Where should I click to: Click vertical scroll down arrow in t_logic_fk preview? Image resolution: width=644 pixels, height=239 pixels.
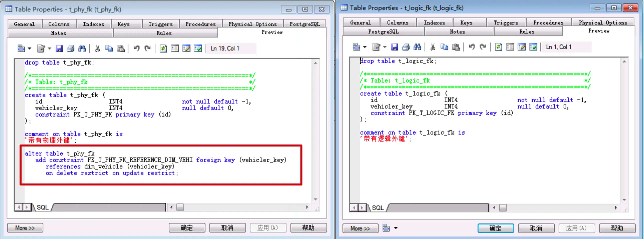pos(624,200)
